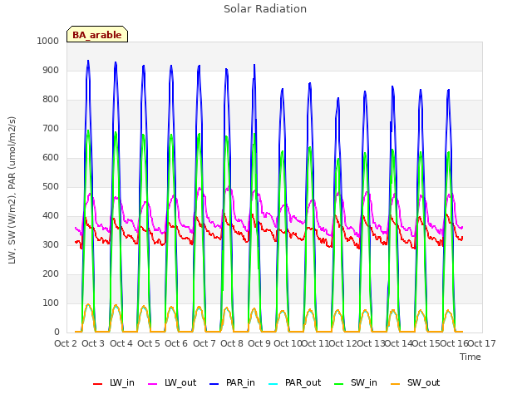Click the Oct 7 x-axis tick label
The image size is (532, 399).
coord(204,343)
